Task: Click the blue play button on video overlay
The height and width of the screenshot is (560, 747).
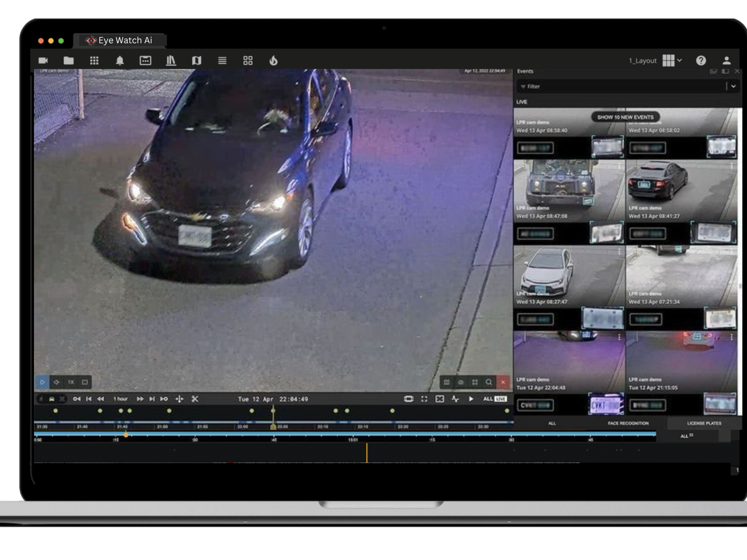Action: tap(42, 382)
